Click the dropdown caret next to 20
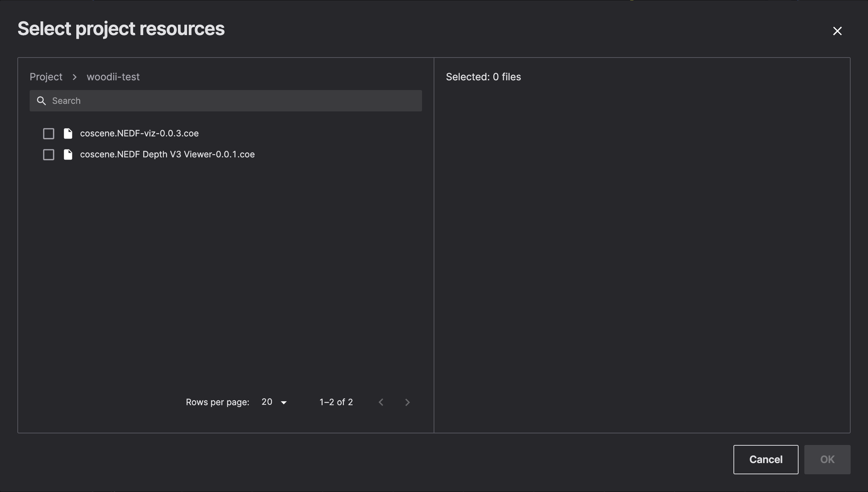The width and height of the screenshot is (868, 492). pos(284,402)
